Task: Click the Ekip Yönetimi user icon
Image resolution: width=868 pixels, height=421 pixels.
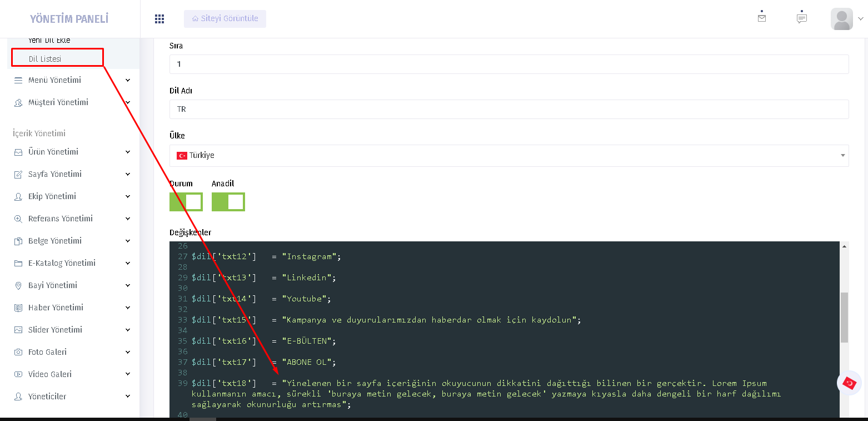Action: click(x=18, y=196)
